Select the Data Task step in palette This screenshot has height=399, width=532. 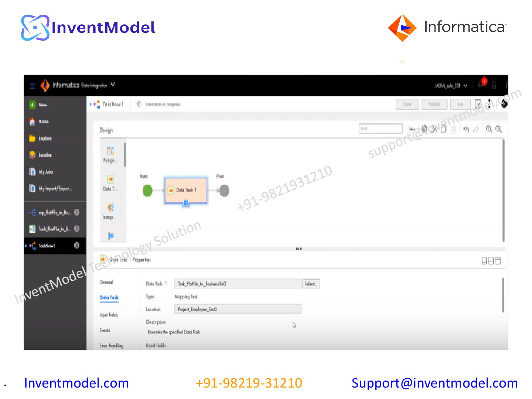click(110, 183)
